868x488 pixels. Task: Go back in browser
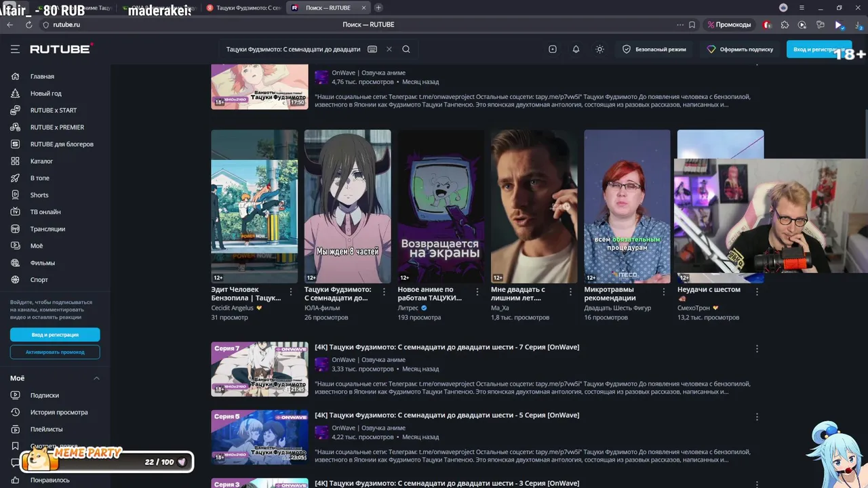click(9, 24)
